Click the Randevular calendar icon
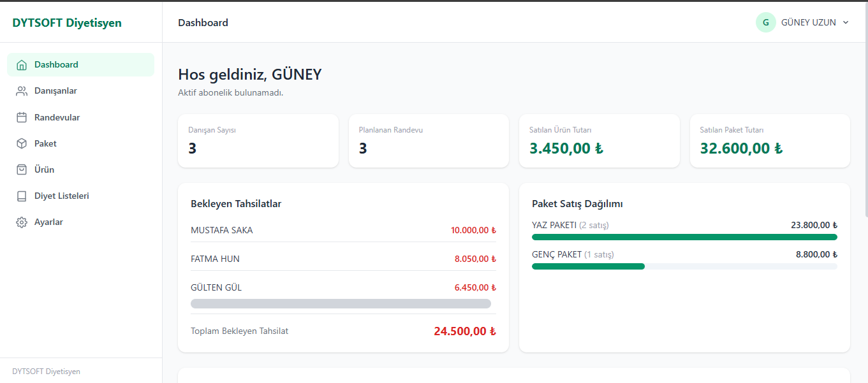Image resolution: width=868 pixels, height=383 pixels. point(22,117)
